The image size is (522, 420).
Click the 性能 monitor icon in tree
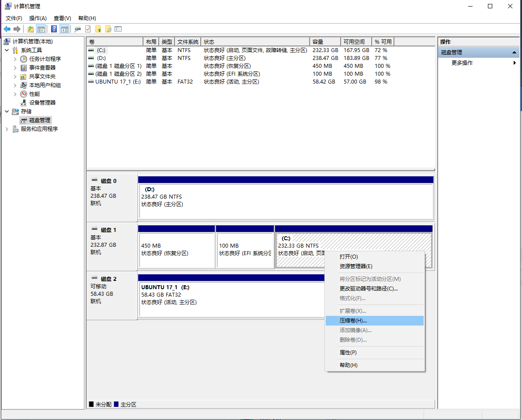click(23, 94)
